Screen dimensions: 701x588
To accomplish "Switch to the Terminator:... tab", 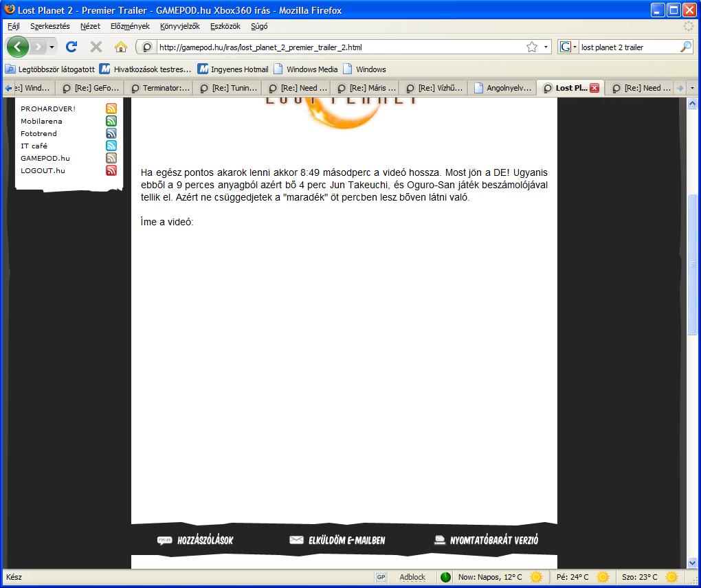I will pos(159,88).
